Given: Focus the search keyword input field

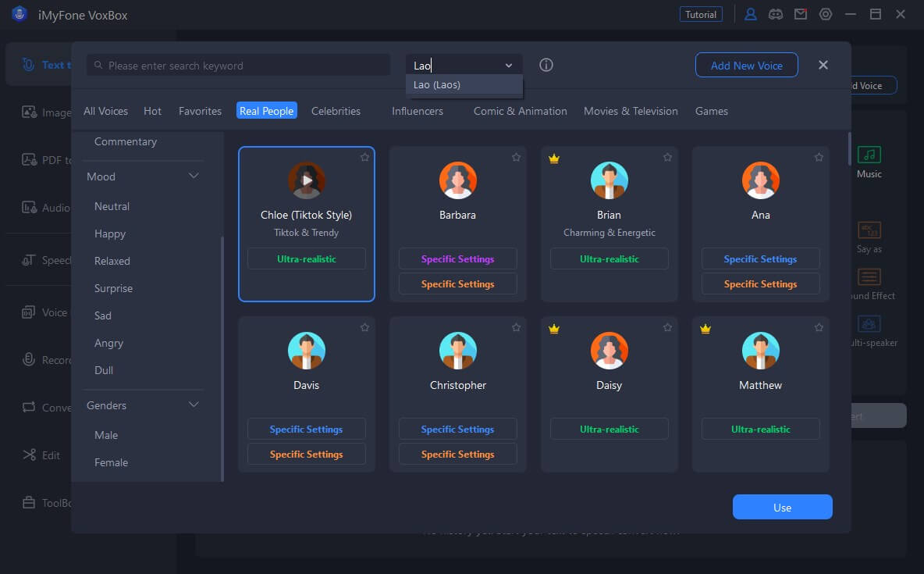Looking at the screenshot, I should click(239, 66).
